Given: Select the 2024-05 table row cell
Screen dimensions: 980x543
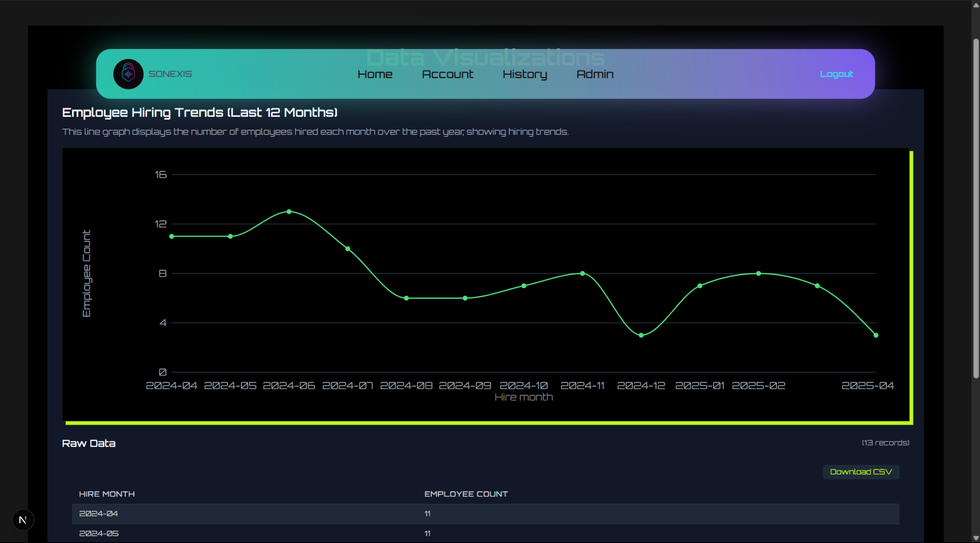Looking at the screenshot, I should (x=99, y=534).
